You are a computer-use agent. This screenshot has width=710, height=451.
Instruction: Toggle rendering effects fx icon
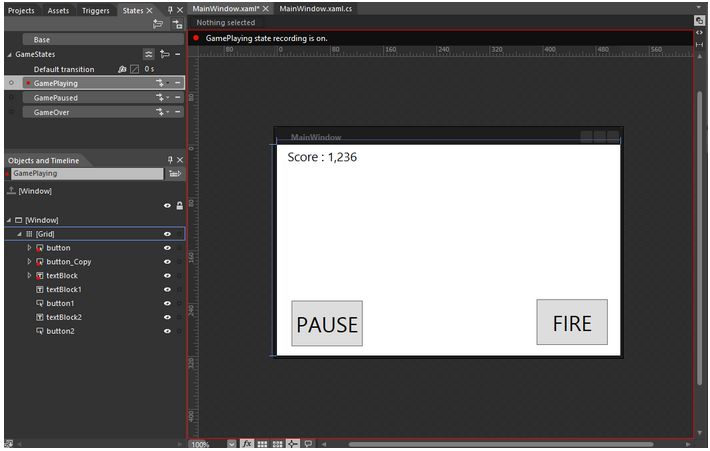coord(247,444)
